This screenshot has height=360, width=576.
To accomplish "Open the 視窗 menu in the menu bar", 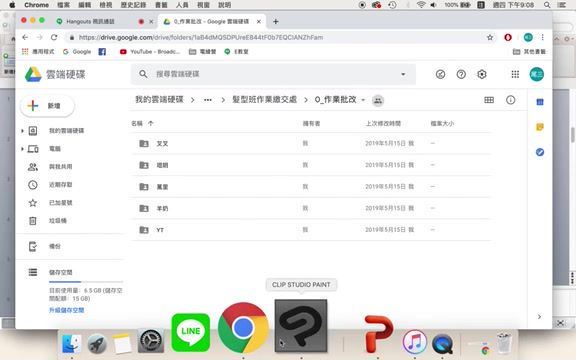I will 203,5.
